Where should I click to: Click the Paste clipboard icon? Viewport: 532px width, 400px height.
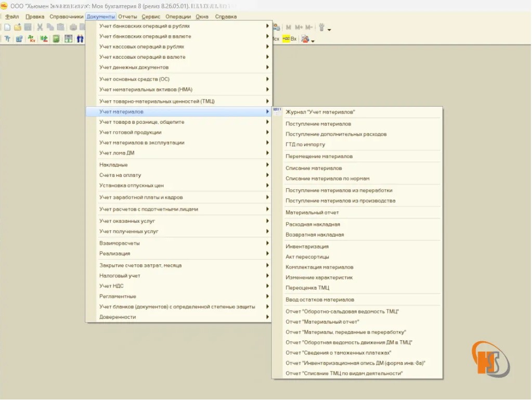60,27
